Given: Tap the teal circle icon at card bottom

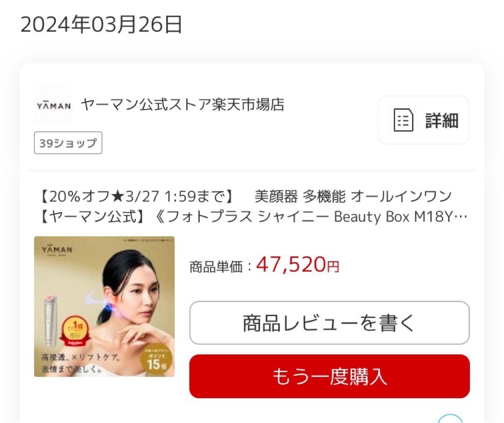Looking at the screenshot, I should point(450,419).
